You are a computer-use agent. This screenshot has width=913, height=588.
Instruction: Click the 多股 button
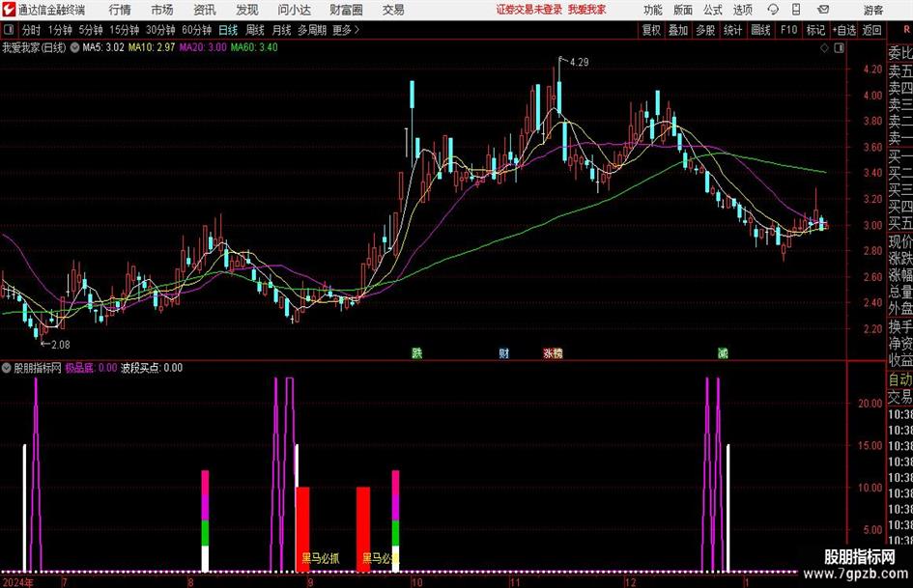coord(705,30)
